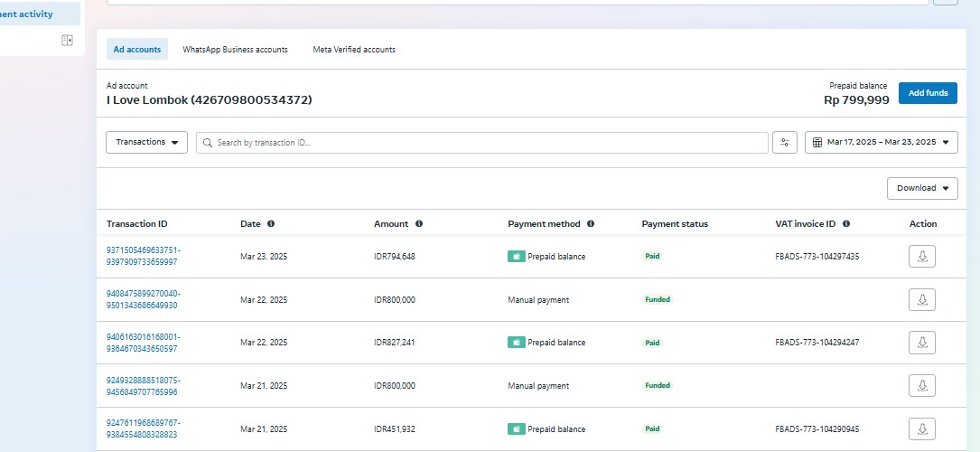Click the Amount column info icon
The height and width of the screenshot is (452, 980).
419,224
